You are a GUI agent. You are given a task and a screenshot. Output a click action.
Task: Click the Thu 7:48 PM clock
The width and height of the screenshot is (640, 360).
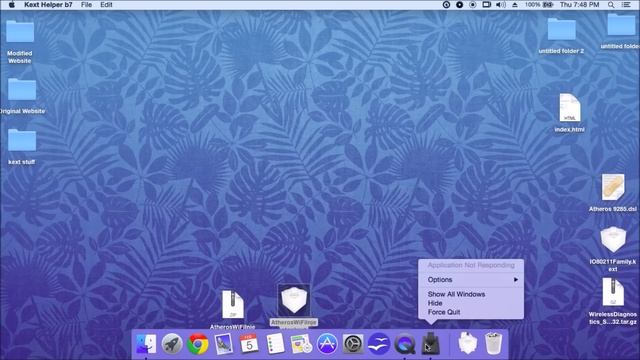579,5
